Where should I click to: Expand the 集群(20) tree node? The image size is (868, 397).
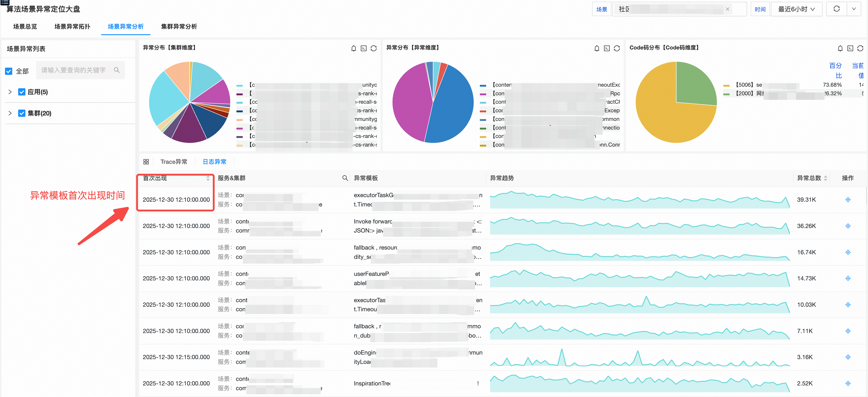(x=10, y=113)
